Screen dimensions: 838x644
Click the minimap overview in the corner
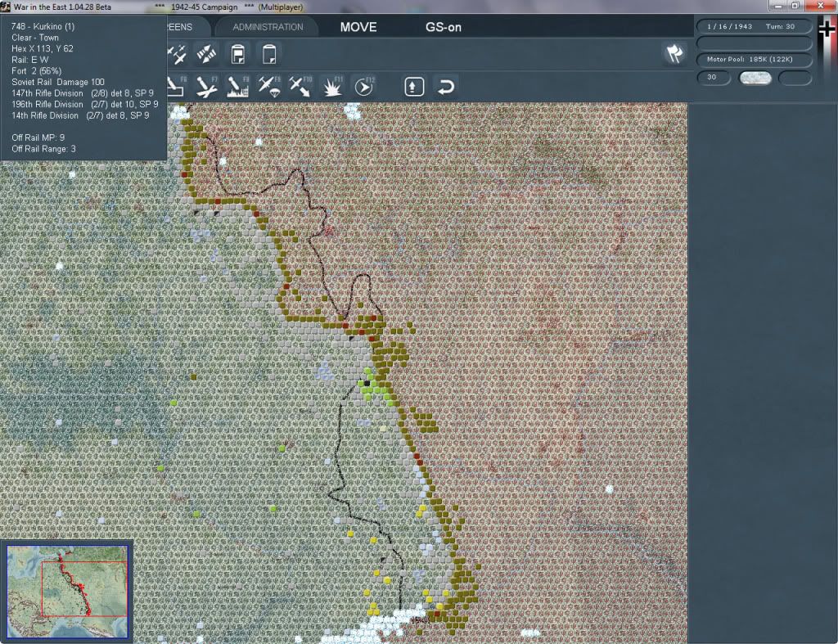point(67,591)
